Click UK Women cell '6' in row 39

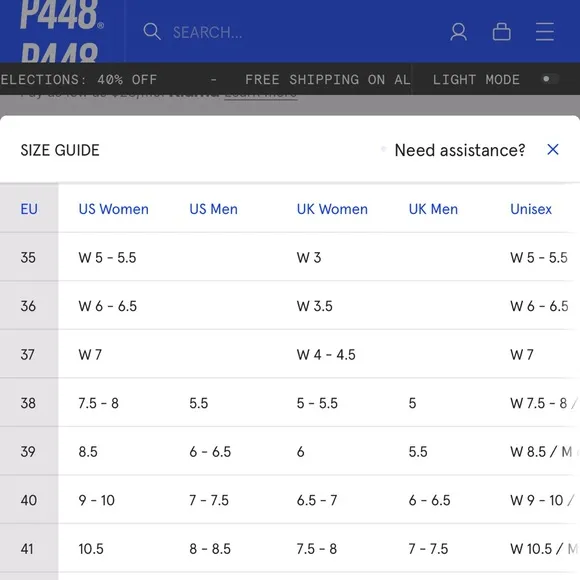pos(301,451)
